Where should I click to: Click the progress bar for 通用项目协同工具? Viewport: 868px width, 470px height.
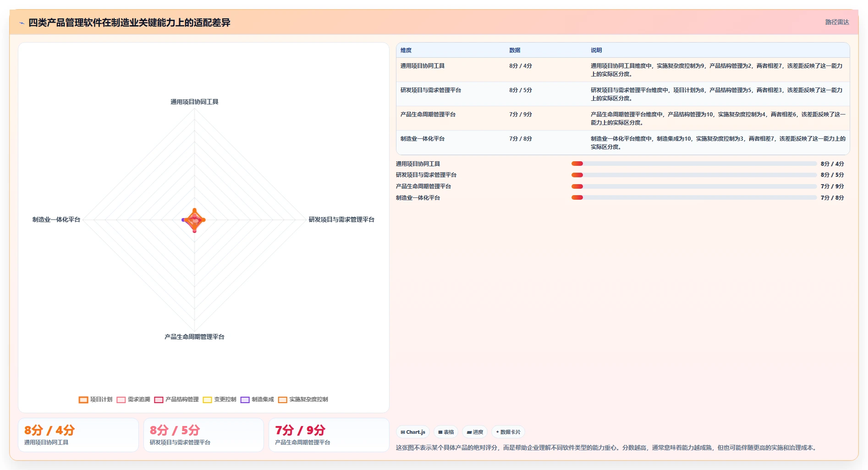694,164
